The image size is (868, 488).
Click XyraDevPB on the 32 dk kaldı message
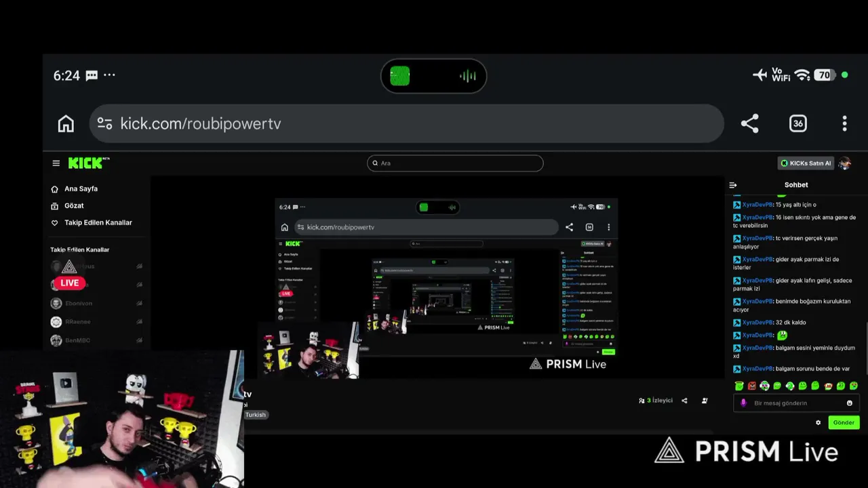coord(757,323)
